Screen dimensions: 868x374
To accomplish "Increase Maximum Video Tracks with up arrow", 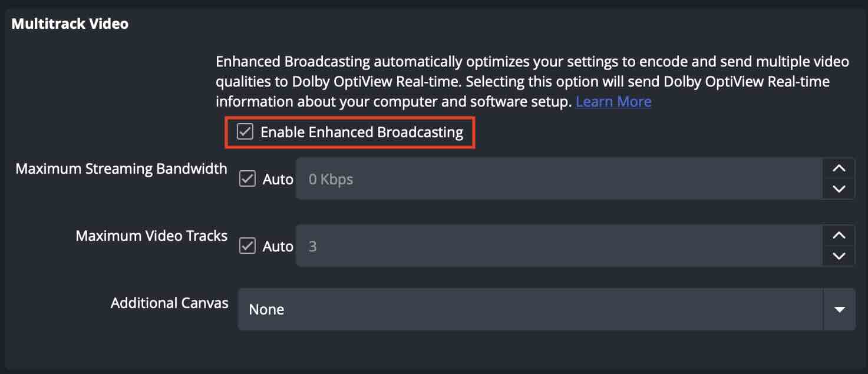I will pos(839,236).
